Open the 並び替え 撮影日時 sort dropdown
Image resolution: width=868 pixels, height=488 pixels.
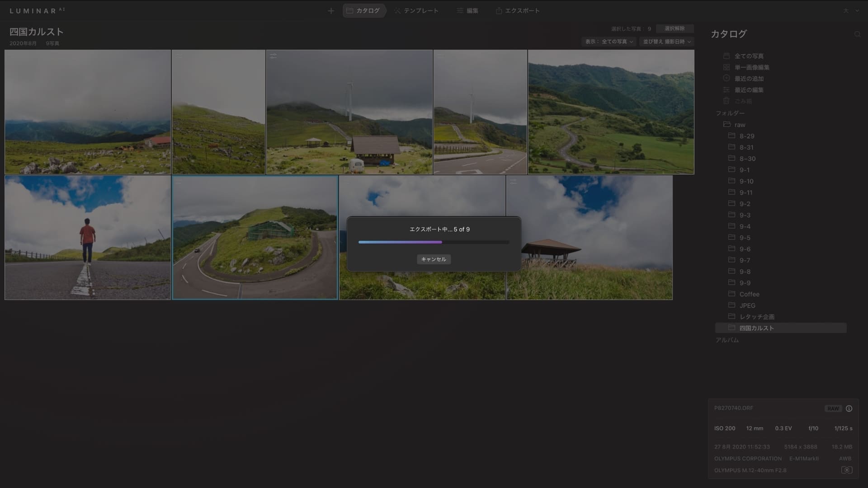666,42
